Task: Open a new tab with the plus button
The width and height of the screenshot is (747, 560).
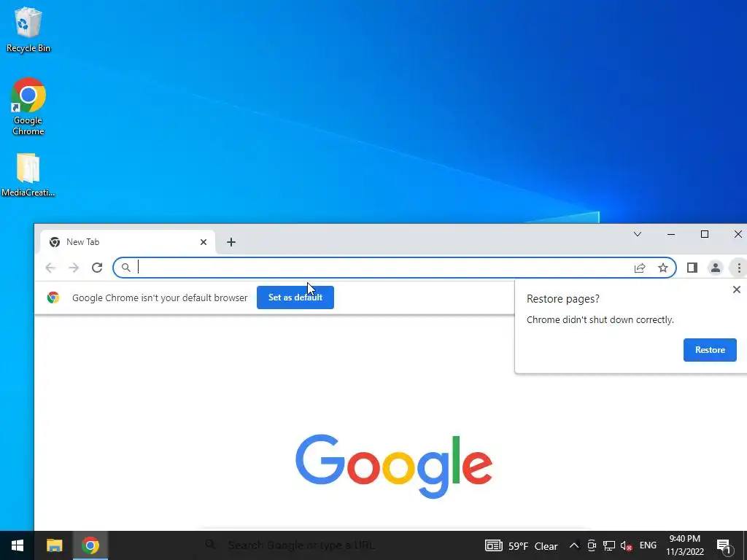Action: click(x=231, y=242)
